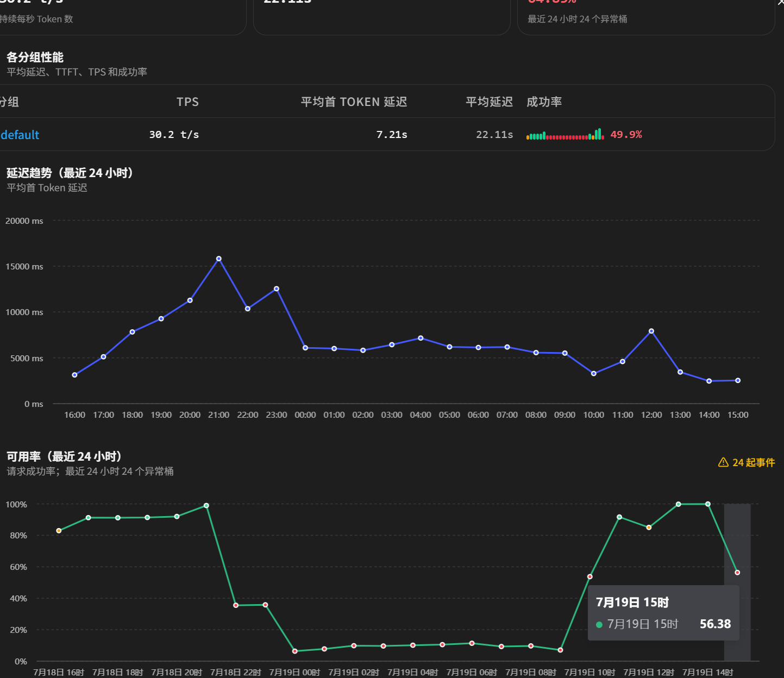Click the success rate sparkline bar chart

(565, 134)
